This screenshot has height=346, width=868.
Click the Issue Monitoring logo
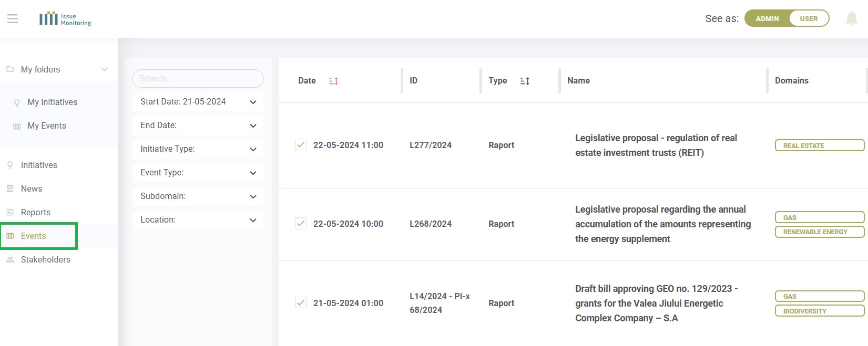tap(65, 19)
